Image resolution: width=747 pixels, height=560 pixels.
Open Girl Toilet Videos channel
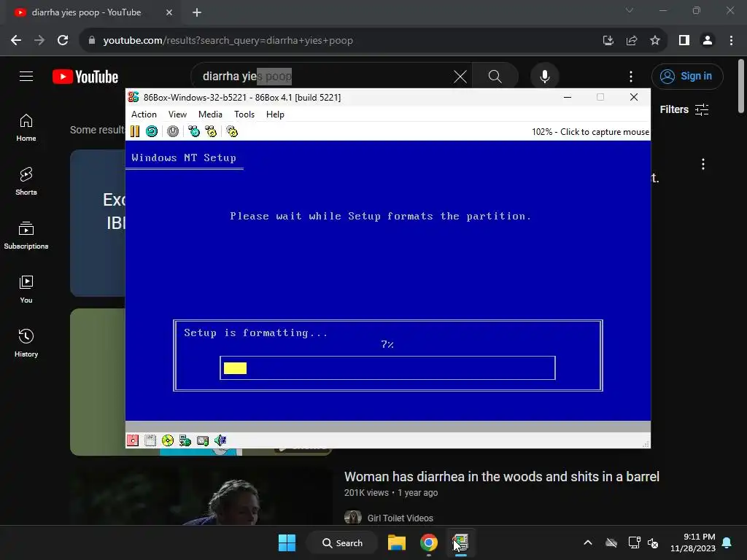point(400,518)
